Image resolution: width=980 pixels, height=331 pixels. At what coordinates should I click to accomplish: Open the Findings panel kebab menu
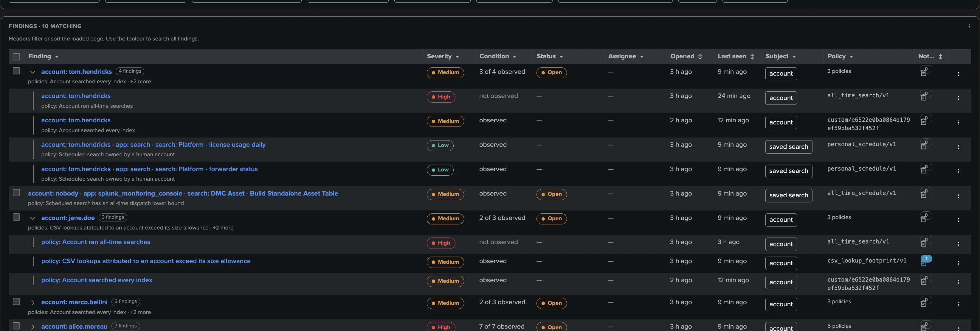coord(969,26)
